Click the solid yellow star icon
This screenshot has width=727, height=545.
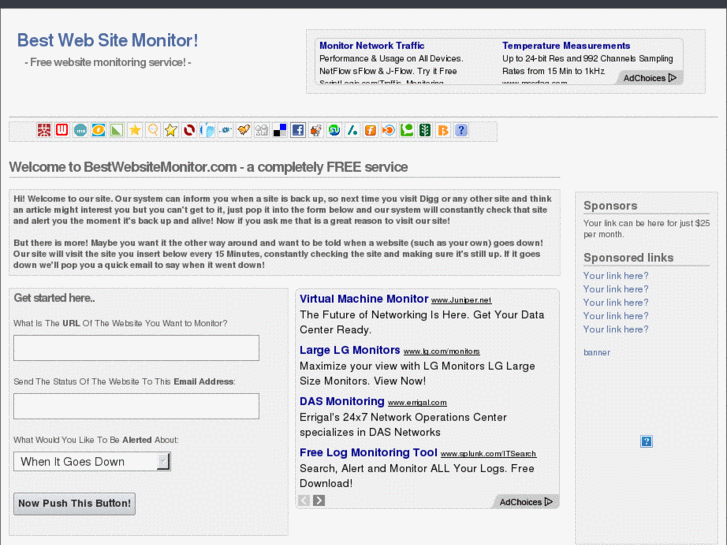[135, 130]
